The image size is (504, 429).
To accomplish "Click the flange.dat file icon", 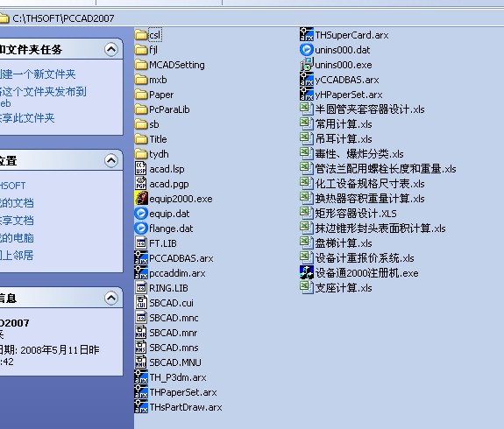I will tap(141, 228).
